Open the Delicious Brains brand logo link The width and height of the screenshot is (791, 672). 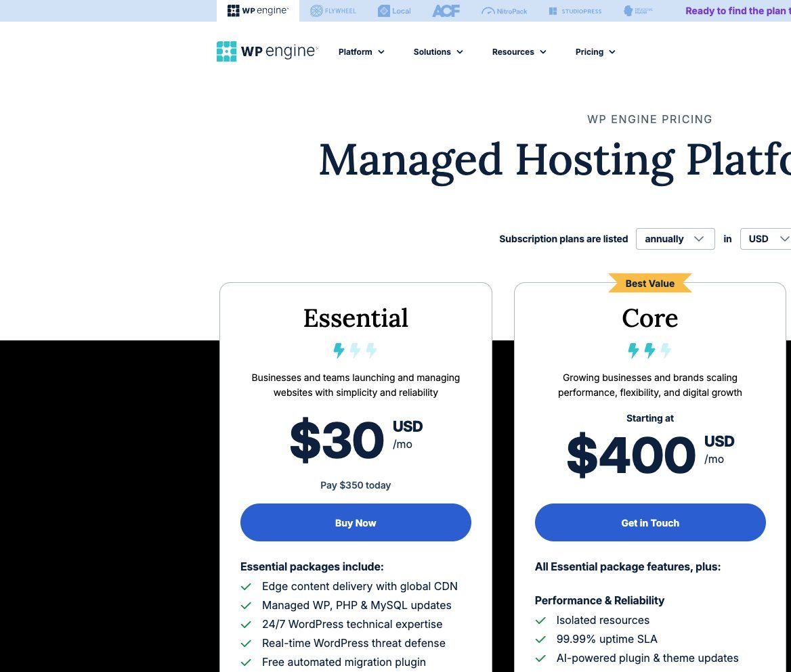click(638, 11)
